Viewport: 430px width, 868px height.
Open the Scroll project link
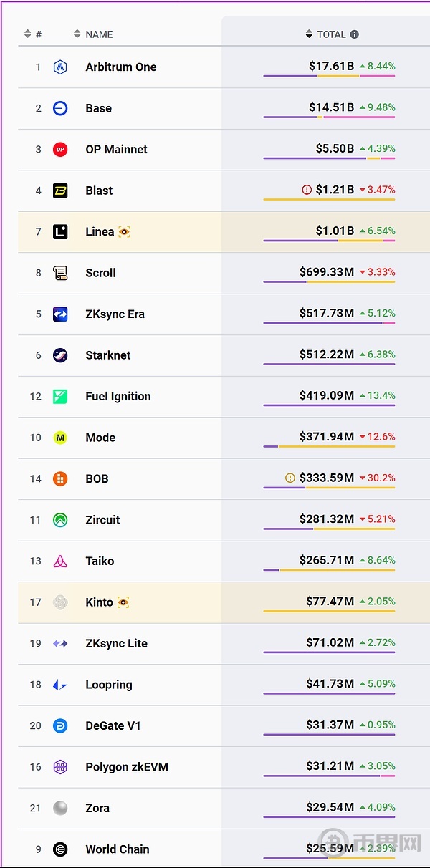100,273
